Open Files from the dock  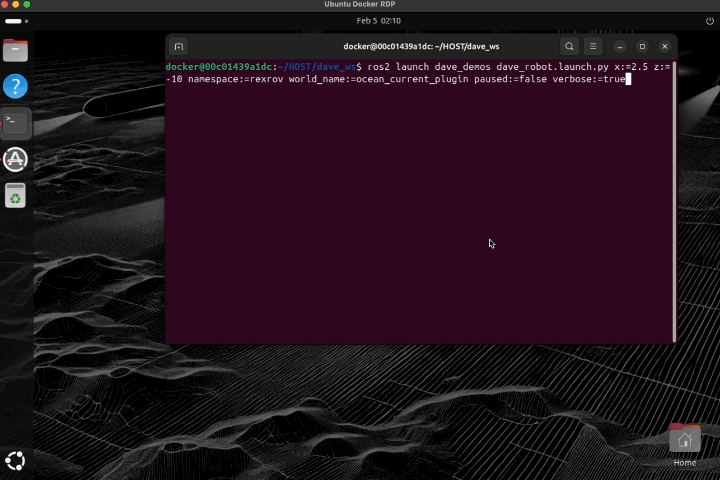[x=15, y=50]
